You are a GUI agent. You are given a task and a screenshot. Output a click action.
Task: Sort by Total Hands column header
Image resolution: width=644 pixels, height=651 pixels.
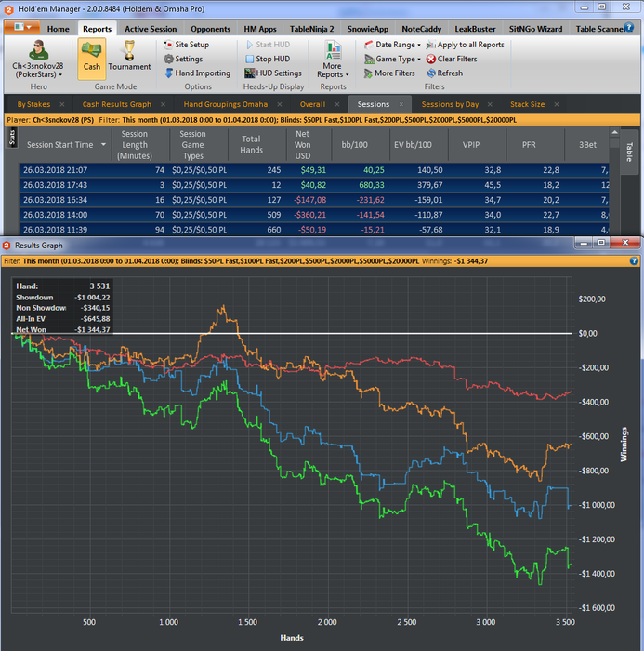[x=251, y=145]
